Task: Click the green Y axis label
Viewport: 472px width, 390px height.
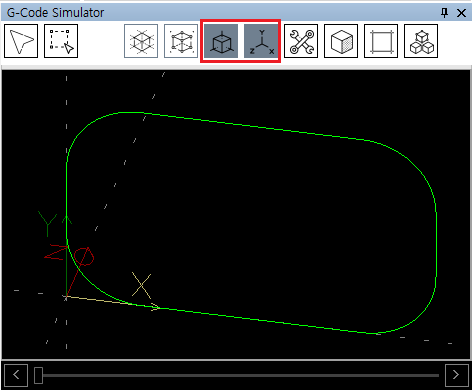Action: tap(48, 223)
